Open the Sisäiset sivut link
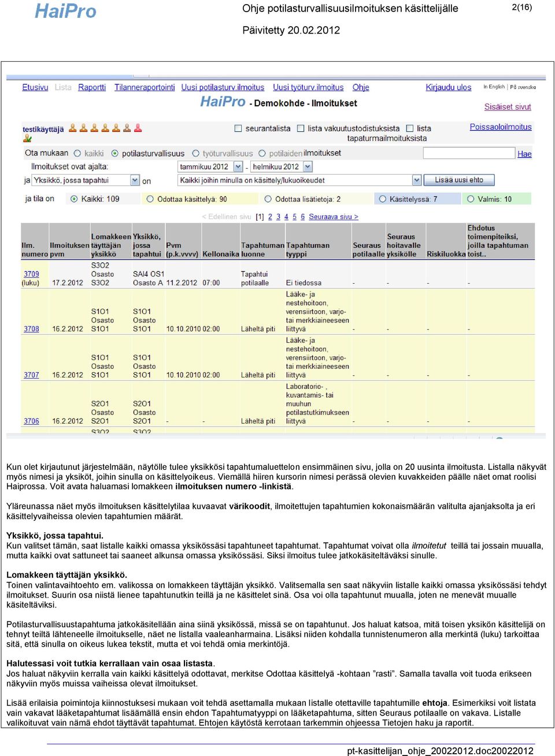 [x=508, y=107]
